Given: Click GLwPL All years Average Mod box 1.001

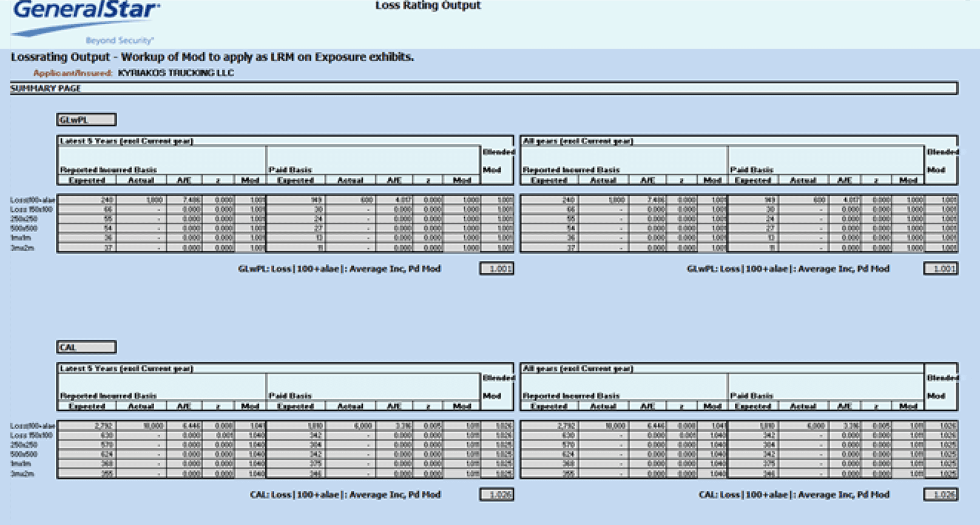Looking at the screenshot, I should [x=941, y=268].
